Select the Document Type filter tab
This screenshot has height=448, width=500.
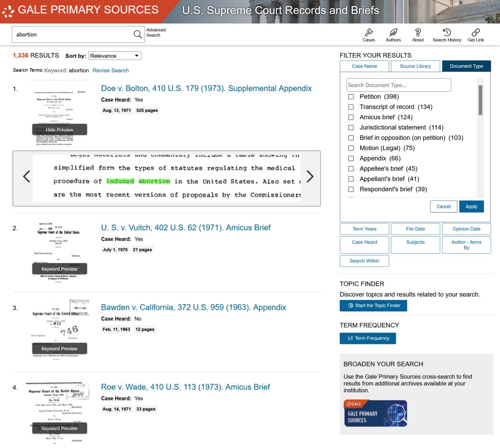tap(466, 66)
